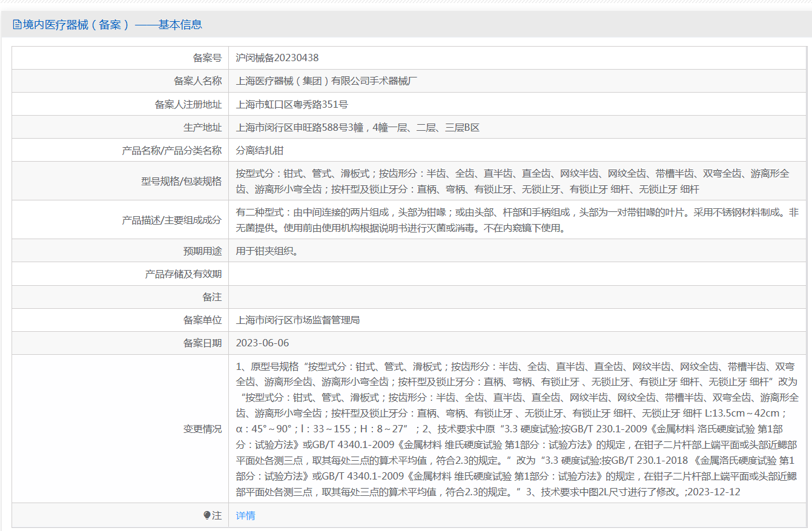Click the 备案人名称 label
Viewport: 812px width, 531px height.
pos(197,81)
